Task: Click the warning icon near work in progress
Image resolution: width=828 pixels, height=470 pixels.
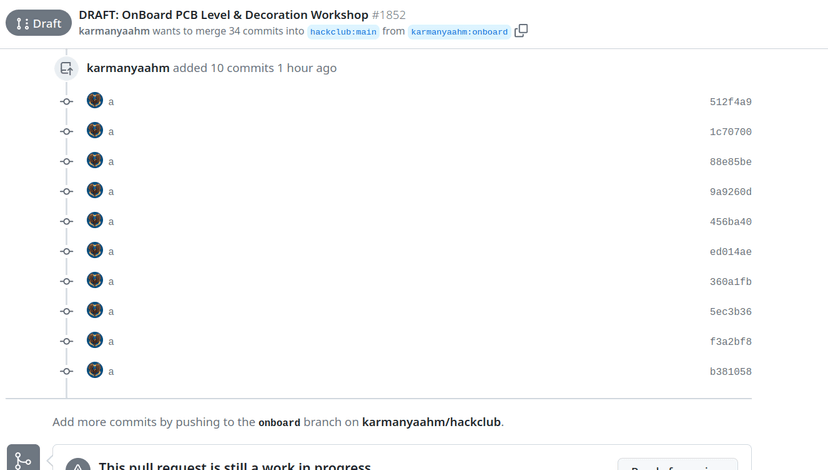Action: click(78, 465)
